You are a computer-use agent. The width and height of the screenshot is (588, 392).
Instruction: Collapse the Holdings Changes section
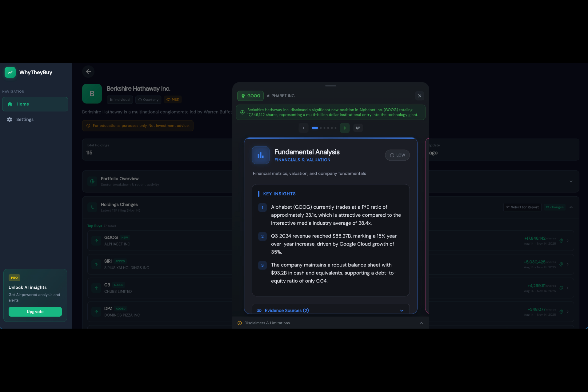tap(571, 207)
